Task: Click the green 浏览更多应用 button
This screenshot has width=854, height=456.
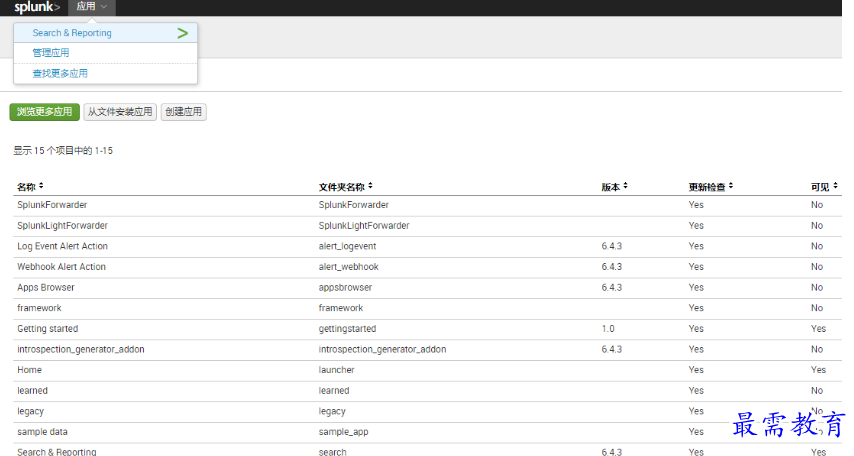Action: click(45, 112)
